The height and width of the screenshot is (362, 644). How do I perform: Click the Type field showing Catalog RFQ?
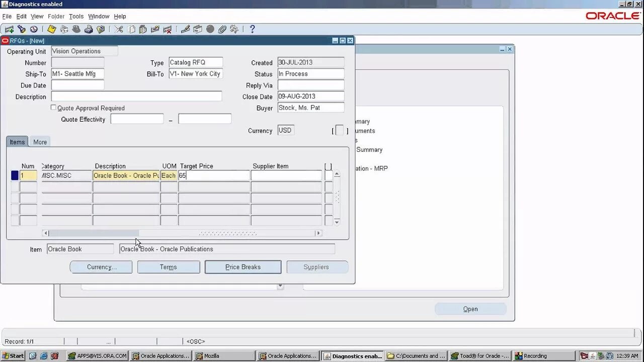196,62
